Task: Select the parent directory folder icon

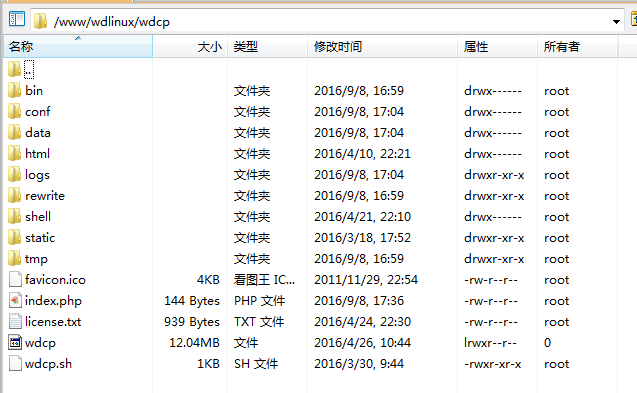Action: click(15, 69)
